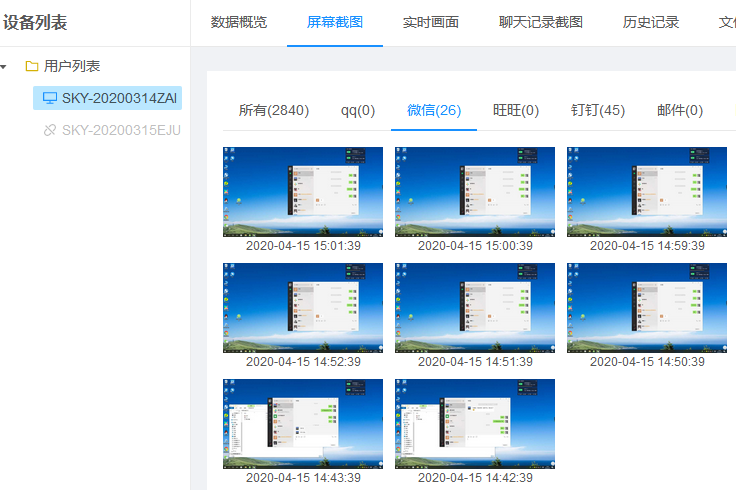Click timestamp text 2020-04-15 14:43:39
The image size is (736, 490).
pos(303,477)
